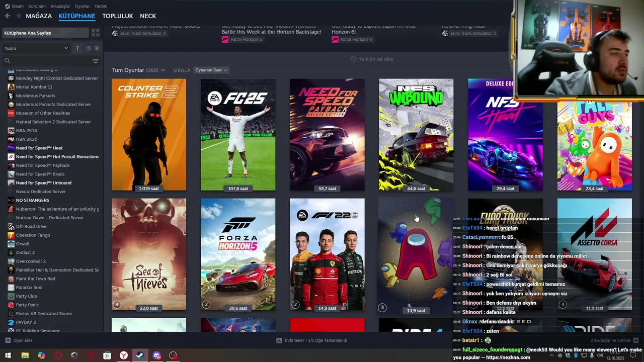
Task: Open the NECK profile tab
Action: tap(148, 16)
